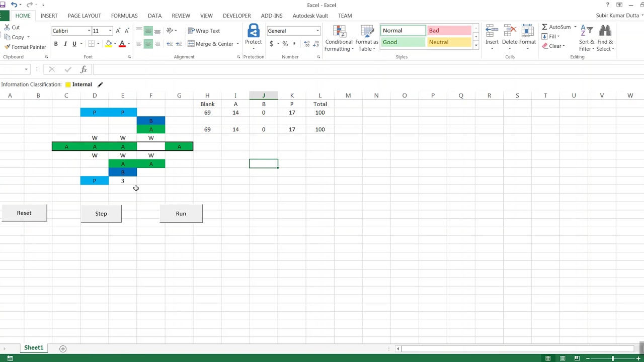Open the Autodesk Vault tab
This screenshot has height=362, width=644.
(x=310, y=16)
